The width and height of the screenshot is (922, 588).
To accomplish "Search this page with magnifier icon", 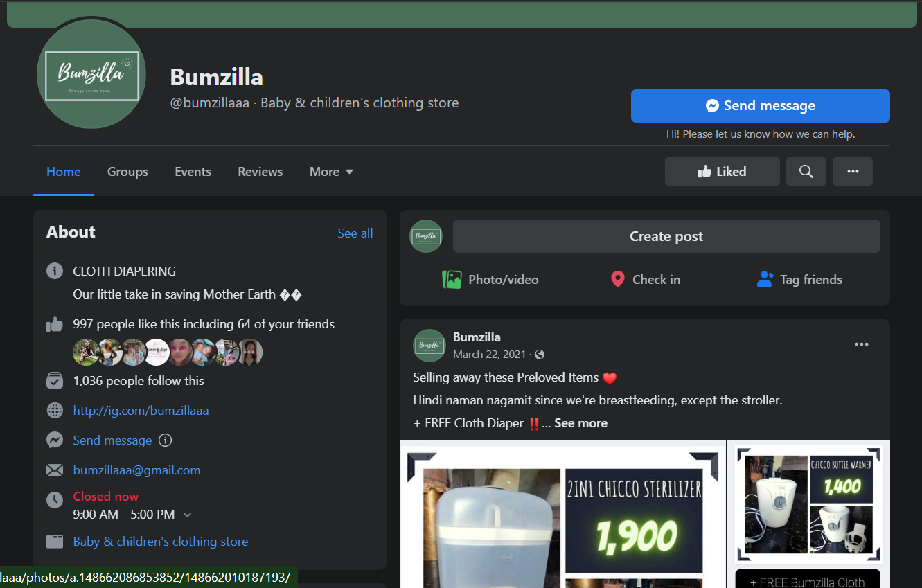I will (806, 172).
